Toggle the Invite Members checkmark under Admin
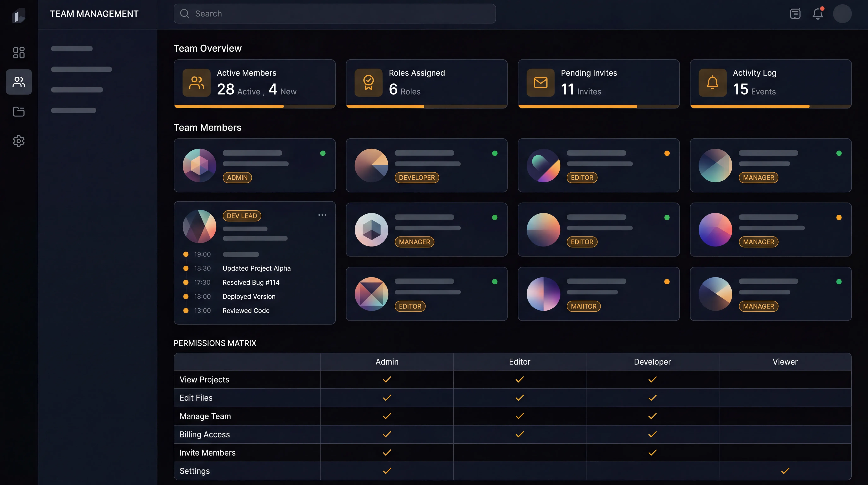Image resolution: width=868 pixels, height=485 pixels. pos(387,453)
